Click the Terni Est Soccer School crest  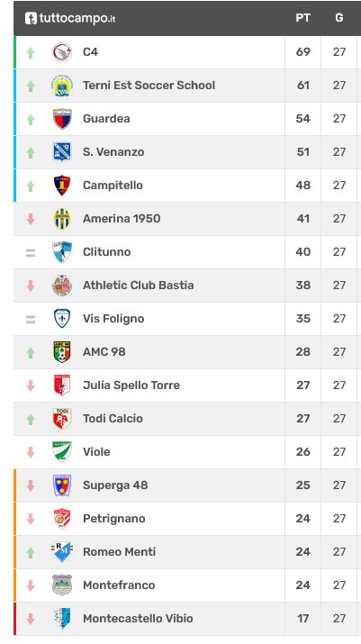[x=62, y=86]
